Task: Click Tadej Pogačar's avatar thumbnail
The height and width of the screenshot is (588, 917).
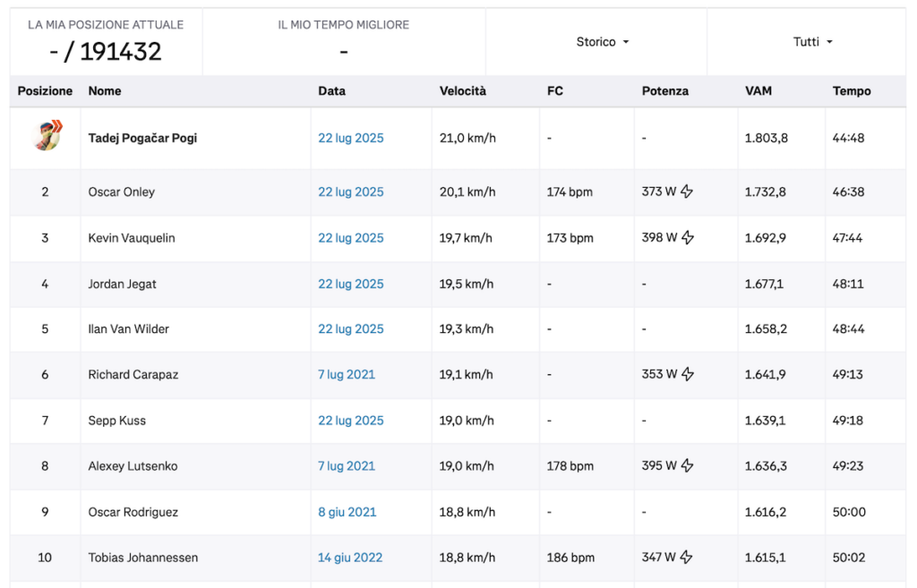Action: point(47,136)
